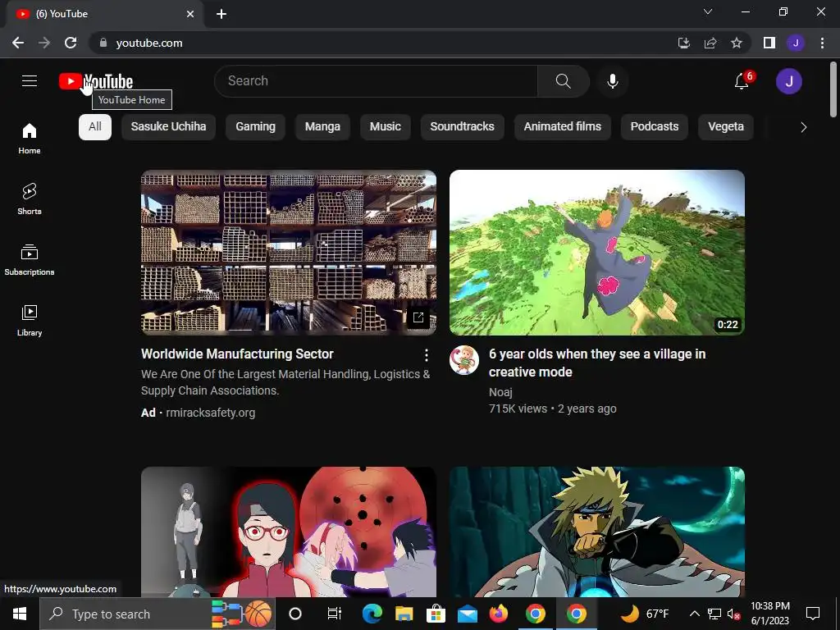Click the YouTube logo to go home
Screen dimensions: 840x630
pos(96,81)
